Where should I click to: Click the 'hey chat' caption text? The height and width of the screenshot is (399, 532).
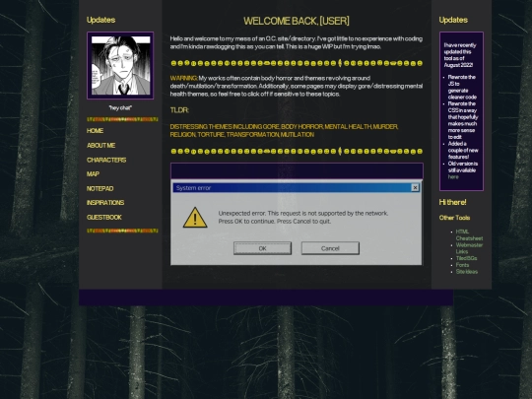[x=120, y=108]
